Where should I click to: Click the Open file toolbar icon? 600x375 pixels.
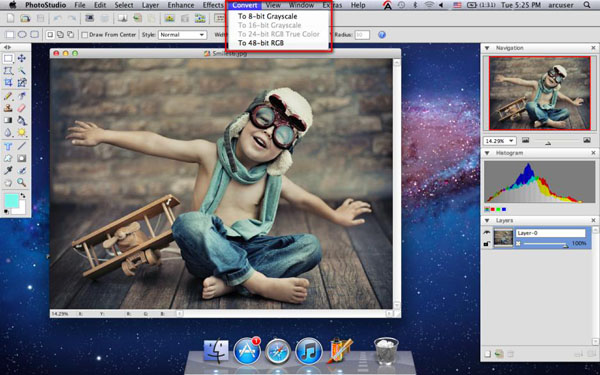tap(25, 18)
